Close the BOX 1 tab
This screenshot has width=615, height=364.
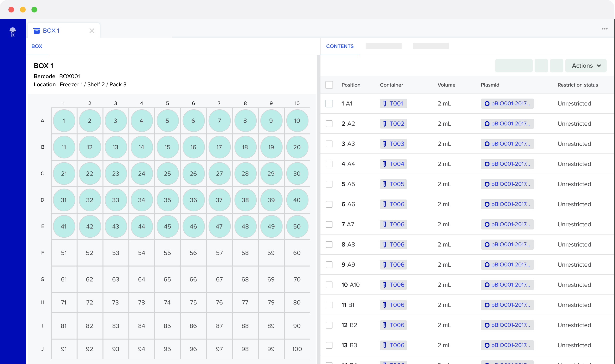pos(92,31)
